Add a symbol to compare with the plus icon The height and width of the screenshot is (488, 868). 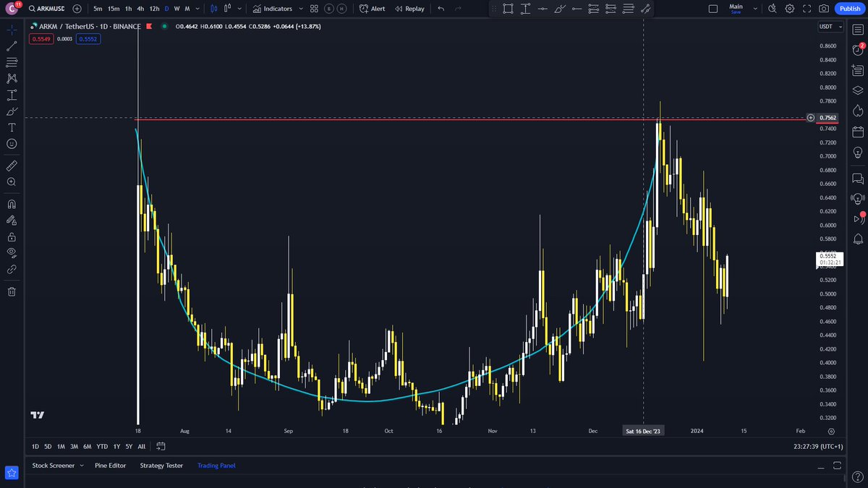tap(77, 9)
